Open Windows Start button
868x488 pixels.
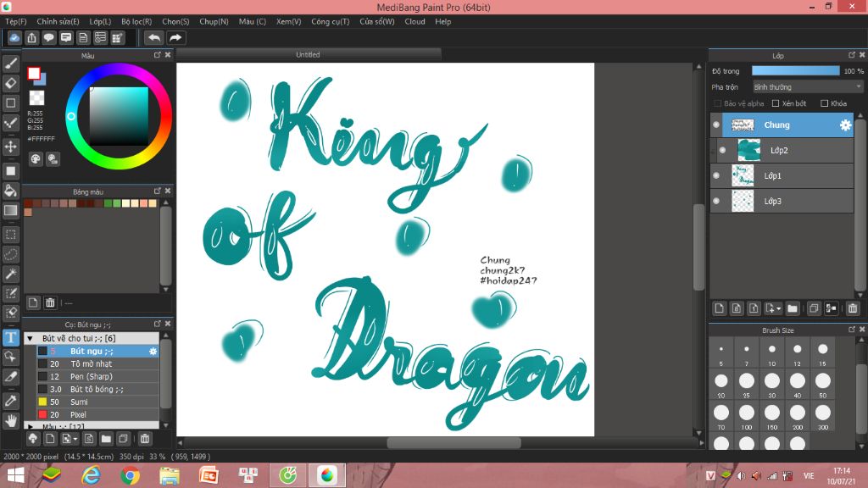[15, 475]
